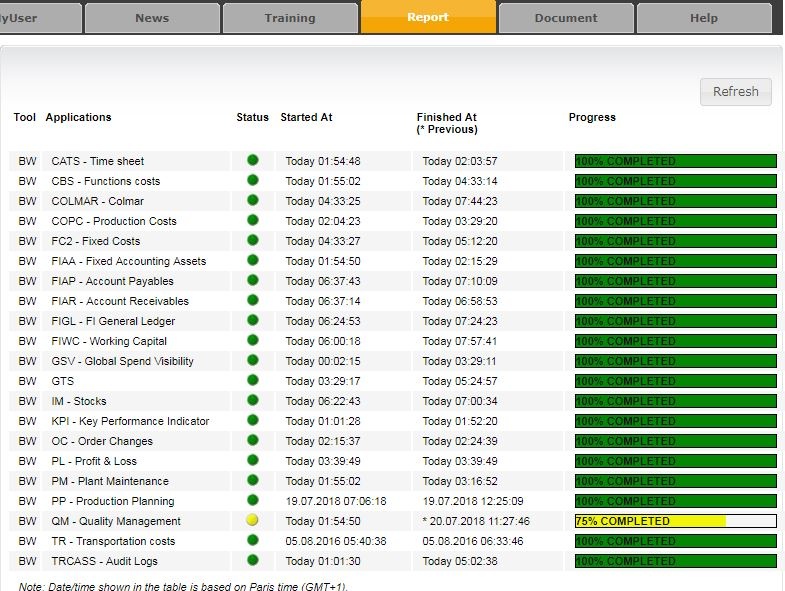Switch to the Training tab
The height and width of the screenshot is (591, 785).
click(290, 18)
